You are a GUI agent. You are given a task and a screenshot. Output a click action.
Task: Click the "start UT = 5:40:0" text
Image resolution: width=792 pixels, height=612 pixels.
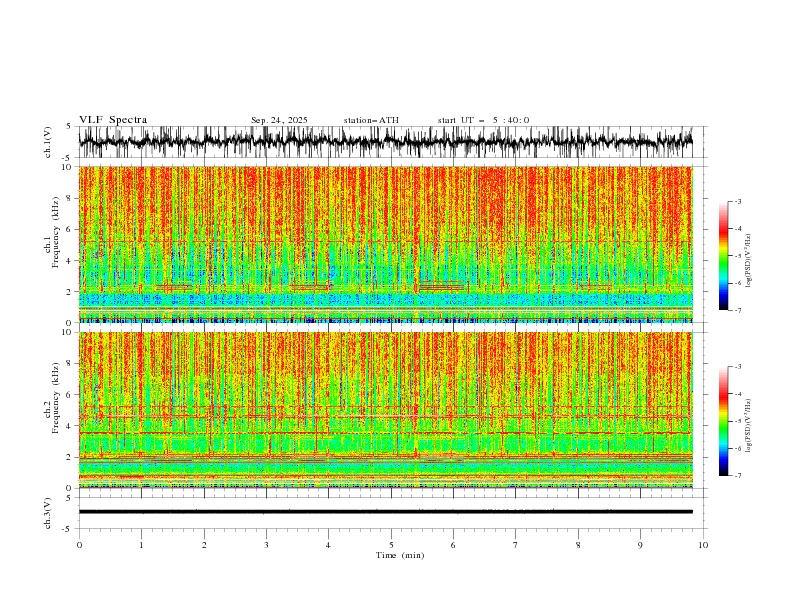click(483, 120)
